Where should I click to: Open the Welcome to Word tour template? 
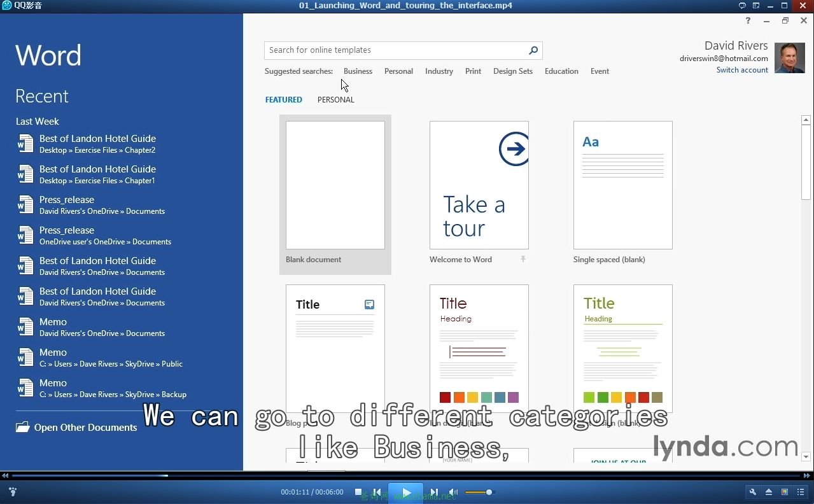pyautogui.click(x=479, y=185)
